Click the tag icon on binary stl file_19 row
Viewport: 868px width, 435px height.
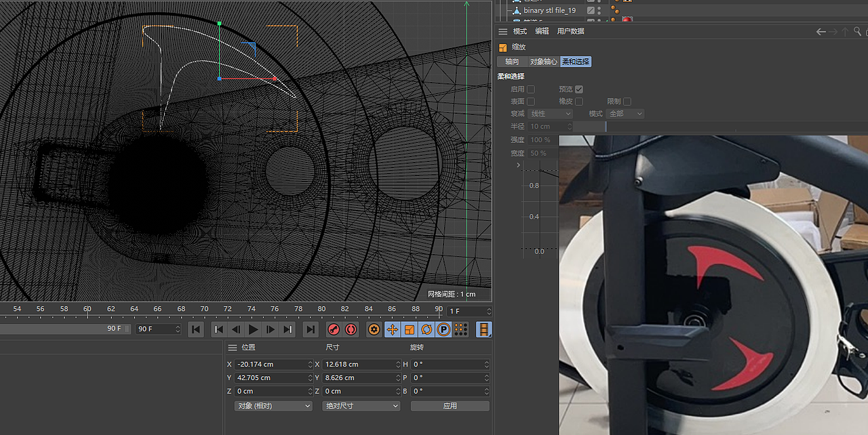click(x=615, y=10)
